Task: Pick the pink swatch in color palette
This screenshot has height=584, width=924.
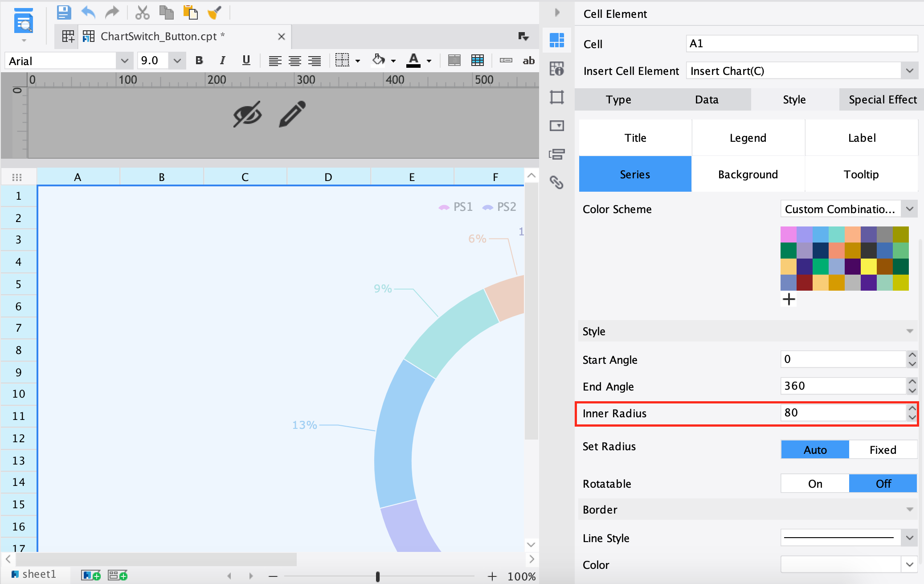Action: pos(788,234)
